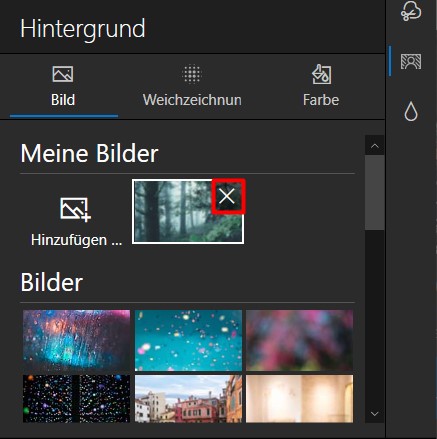Click the Bilder section heading
The width and height of the screenshot is (437, 439).
(x=52, y=282)
